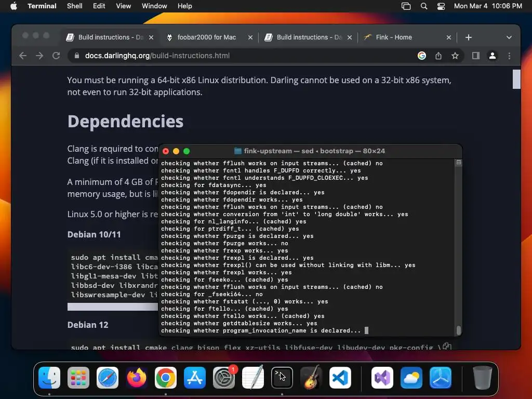The height and width of the screenshot is (399, 532).
Task: Click the 'checking whether fpurge works... no' line
Action: 224,243
